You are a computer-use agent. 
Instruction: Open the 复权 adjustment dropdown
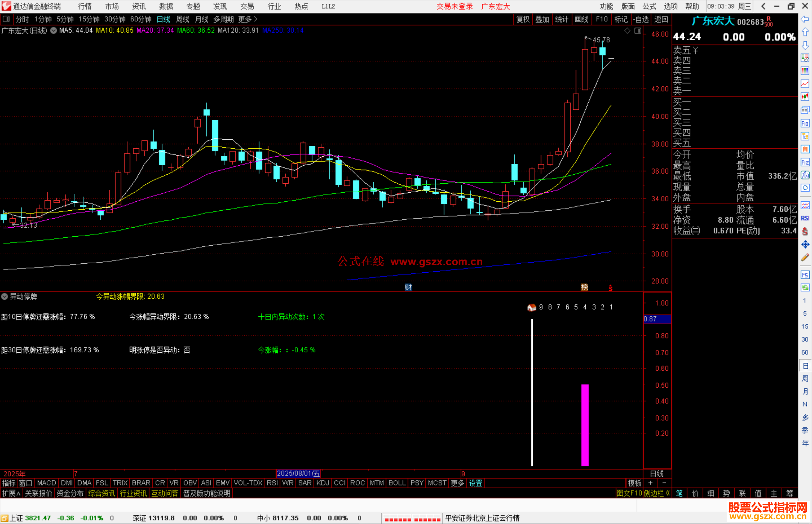(x=523, y=19)
